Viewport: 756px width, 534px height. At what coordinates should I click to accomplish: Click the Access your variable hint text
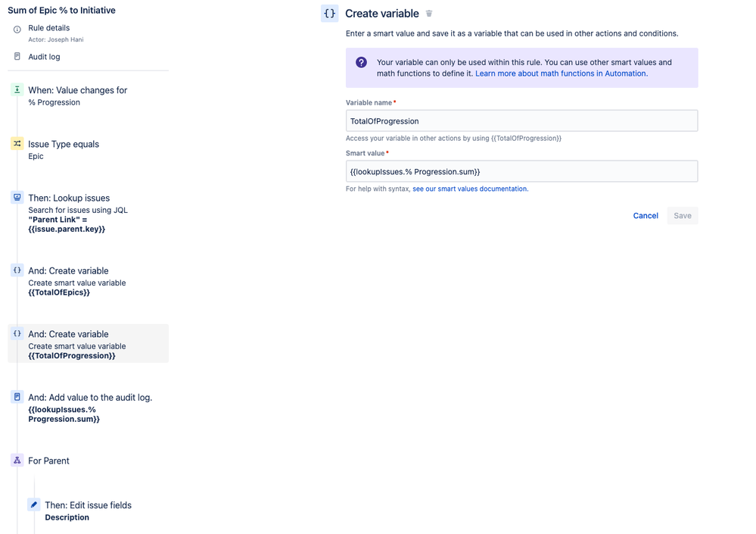pyautogui.click(x=453, y=139)
